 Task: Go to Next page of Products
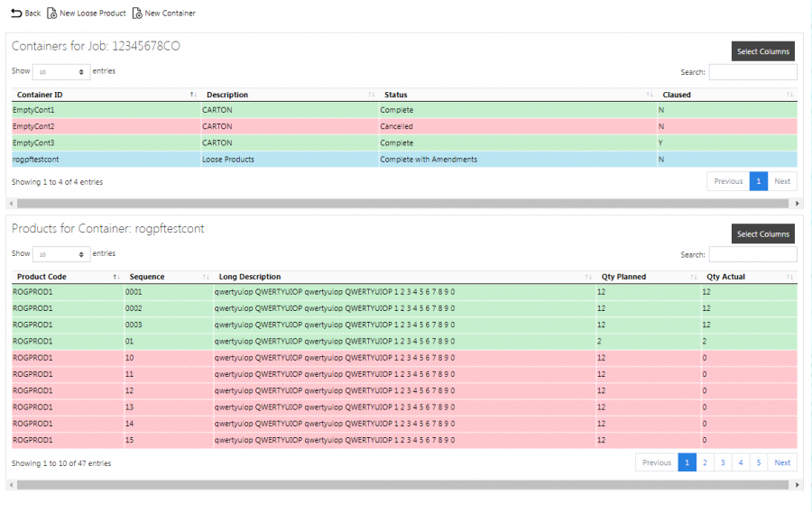coord(782,462)
